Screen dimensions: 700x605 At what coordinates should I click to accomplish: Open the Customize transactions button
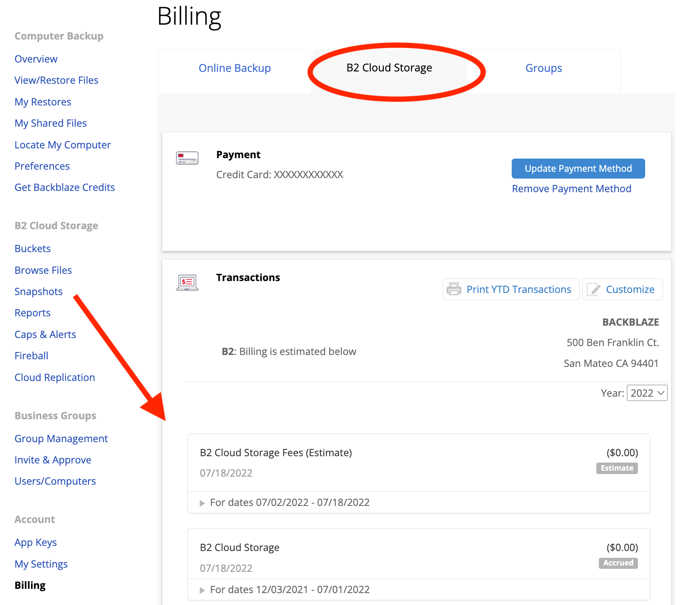click(x=622, y=289)
